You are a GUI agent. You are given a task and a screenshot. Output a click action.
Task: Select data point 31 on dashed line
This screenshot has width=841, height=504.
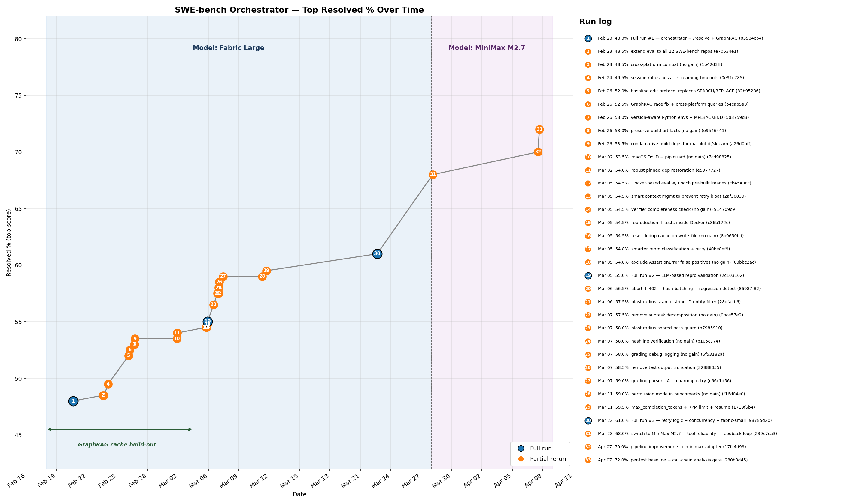coord(433,175)
